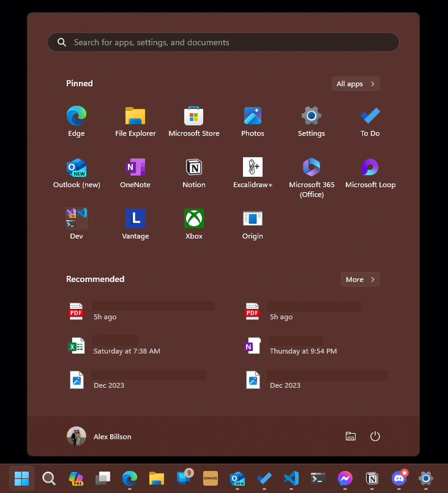Click the Pinned section heading
Viewport: 448px width, 493px height.
click(80, 84)
